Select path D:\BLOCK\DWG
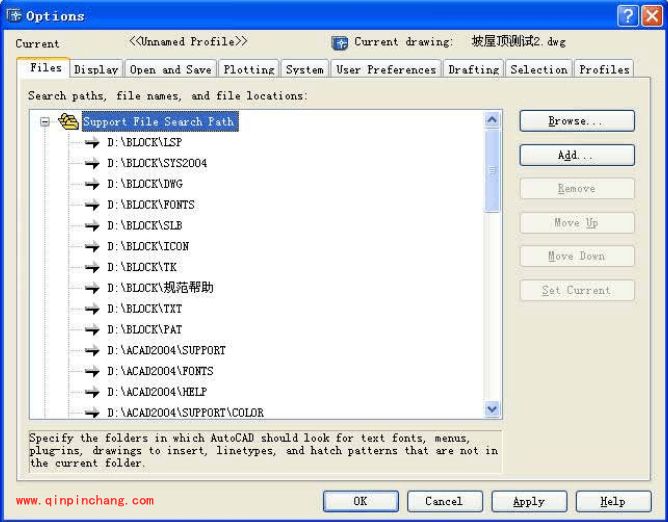The image size is (668, 522). click(145, 184)
